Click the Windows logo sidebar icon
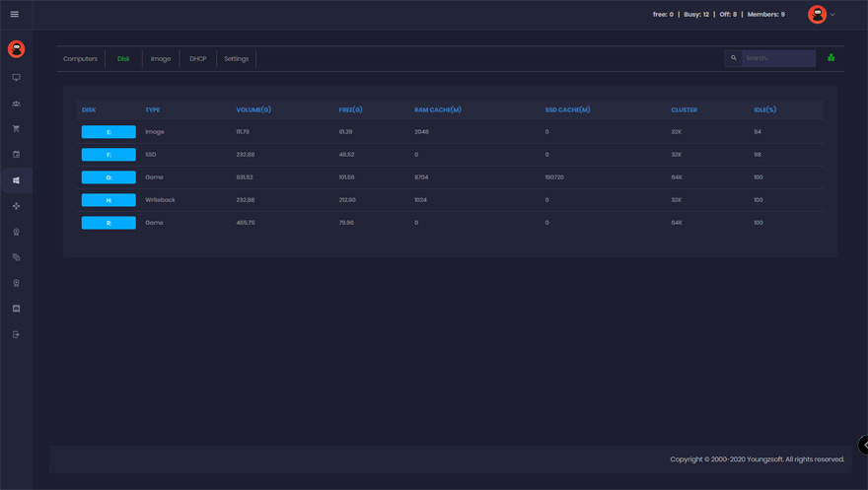This screenshot has height=490, width=868. [16, 180]
